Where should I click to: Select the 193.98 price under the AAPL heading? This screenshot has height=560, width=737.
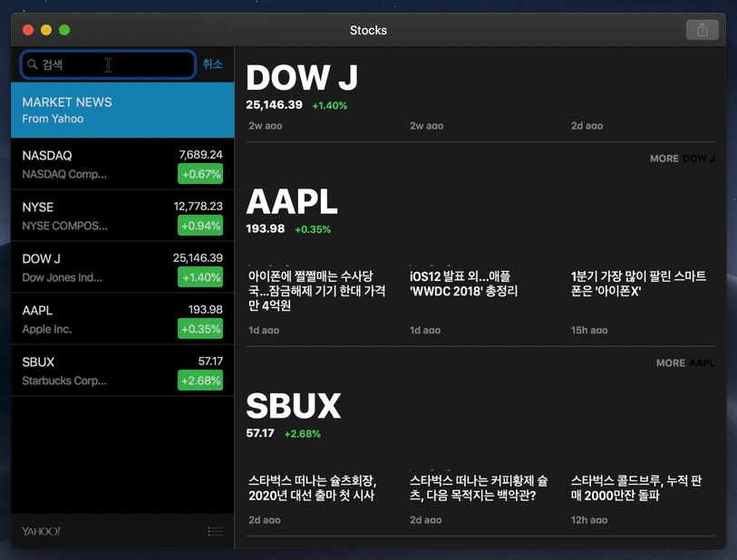pos(265,228)
